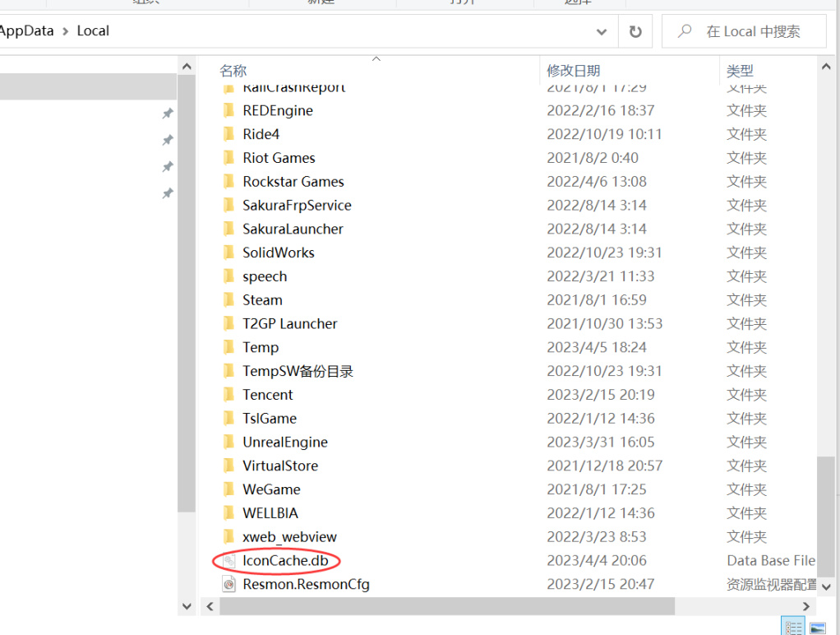Click the date 2023/4/5 18:24
The image size is (840, 635).
click(x=596, y=347)
